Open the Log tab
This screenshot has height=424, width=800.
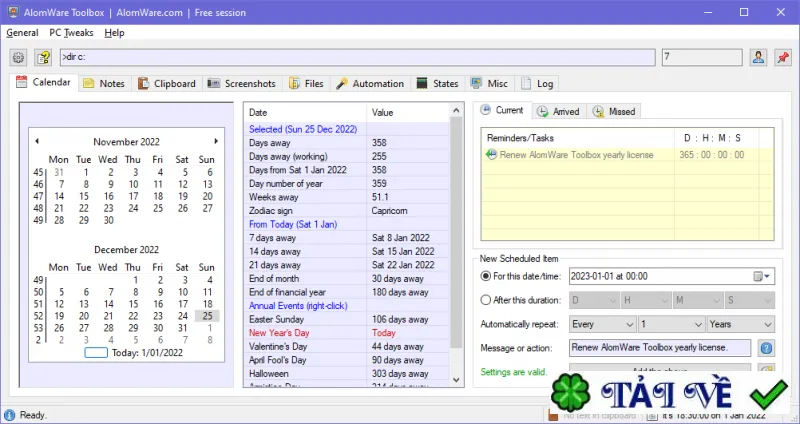coord(538,84)
